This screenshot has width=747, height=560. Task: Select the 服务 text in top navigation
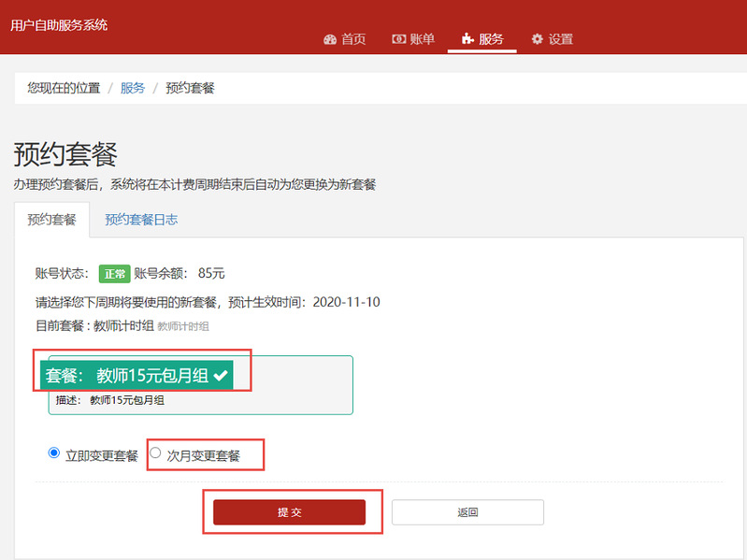tap(492, 39)
